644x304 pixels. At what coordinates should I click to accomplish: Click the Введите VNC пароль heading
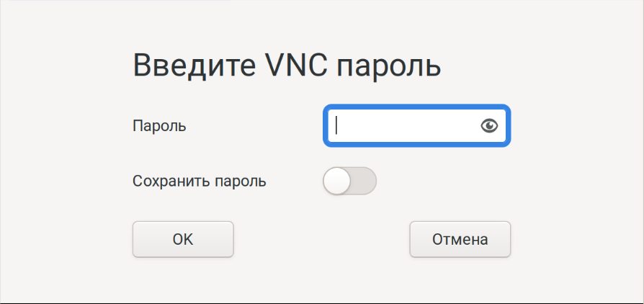[x=287, y=66]
